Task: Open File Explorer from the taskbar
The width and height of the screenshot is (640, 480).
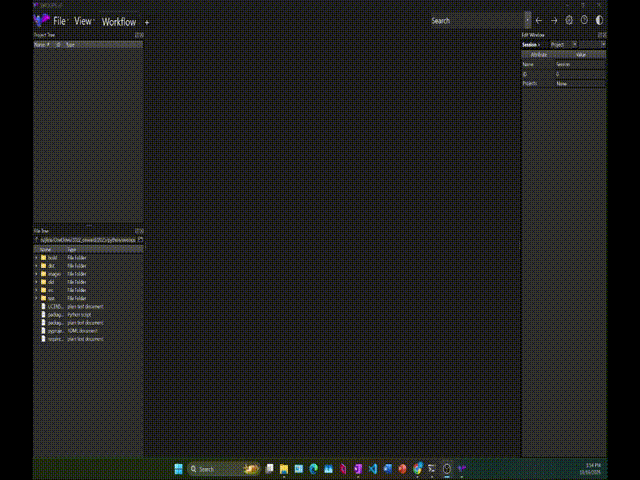Action: 284,468
